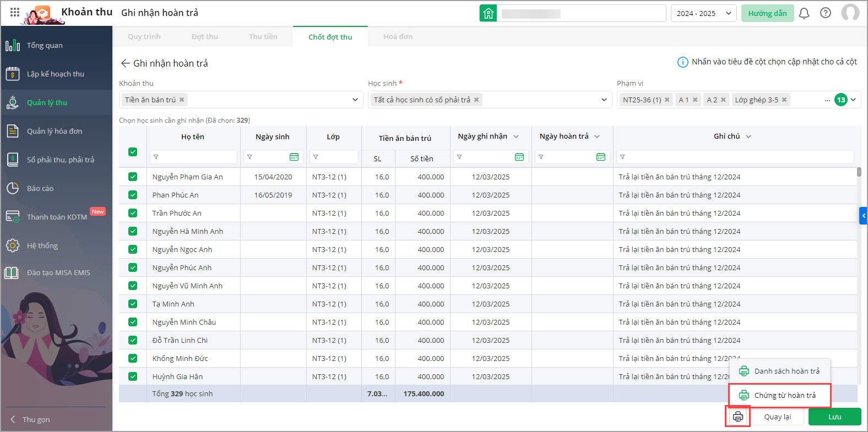Open the app grid launcher
The image size is (868, 432).
[15, 12]
